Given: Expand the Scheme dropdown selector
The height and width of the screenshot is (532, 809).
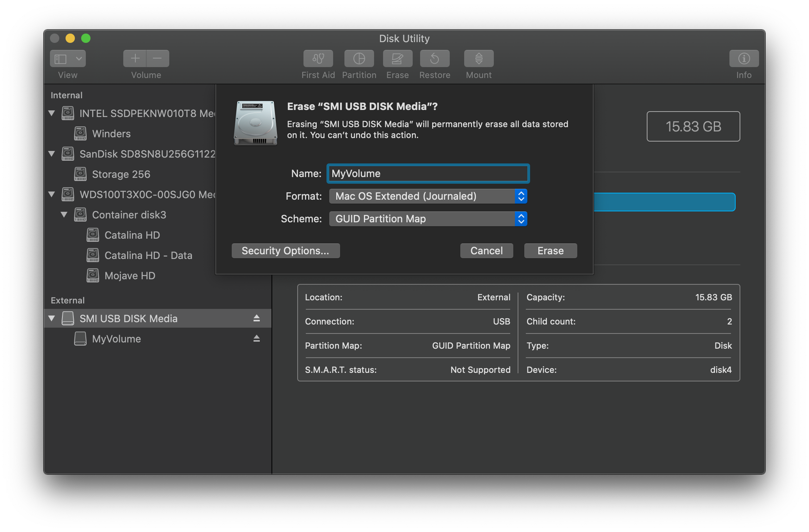Looking at the screenshot, I should point(521,218).
